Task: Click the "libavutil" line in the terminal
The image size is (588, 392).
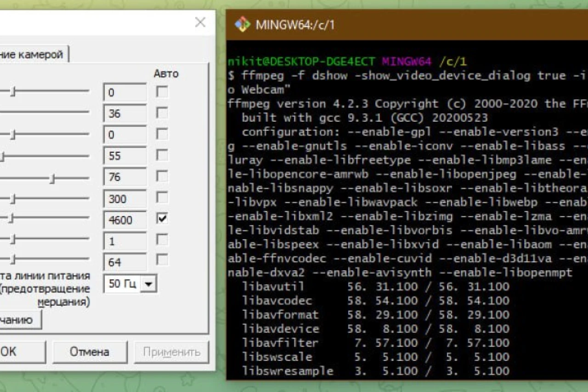Action: 376,287
